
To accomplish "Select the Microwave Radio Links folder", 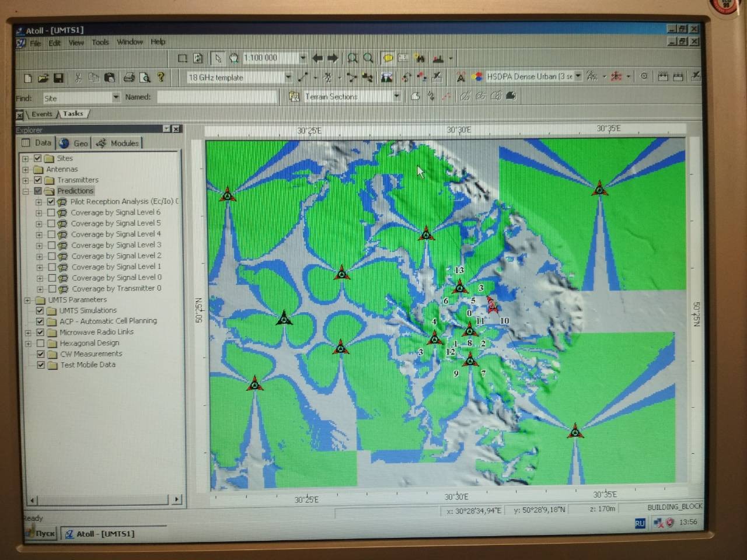I will (96, 332).
